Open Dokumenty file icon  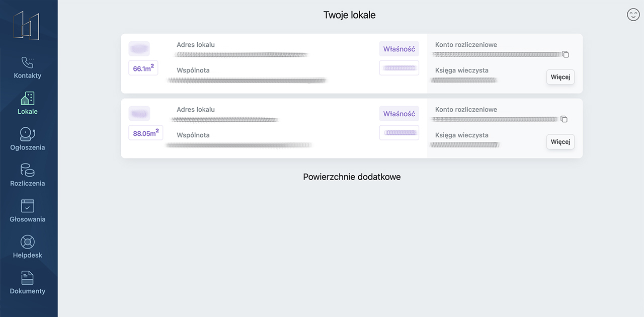coord(27,278)
